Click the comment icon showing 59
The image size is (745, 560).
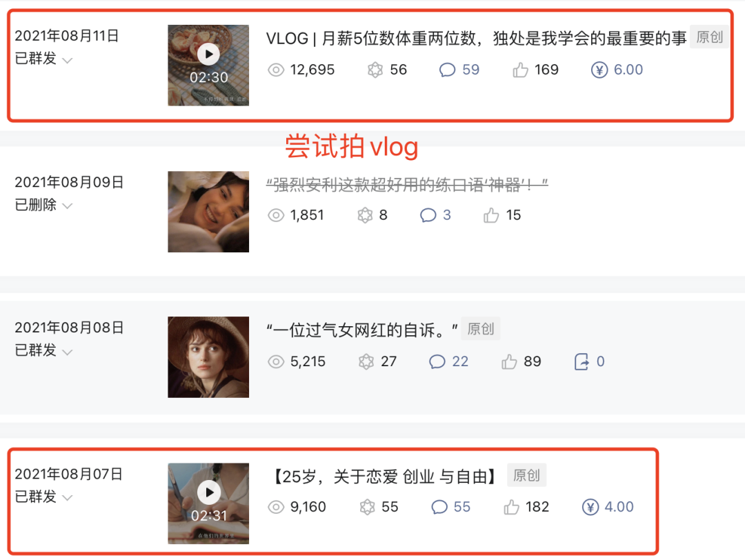pyautogui.click(x=447, y=70)
